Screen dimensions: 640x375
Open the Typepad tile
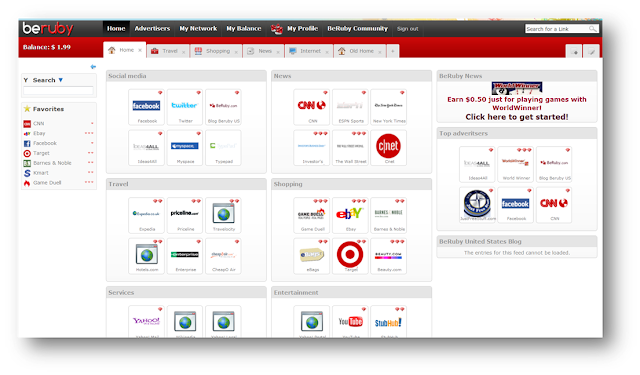tap(223, 148)
